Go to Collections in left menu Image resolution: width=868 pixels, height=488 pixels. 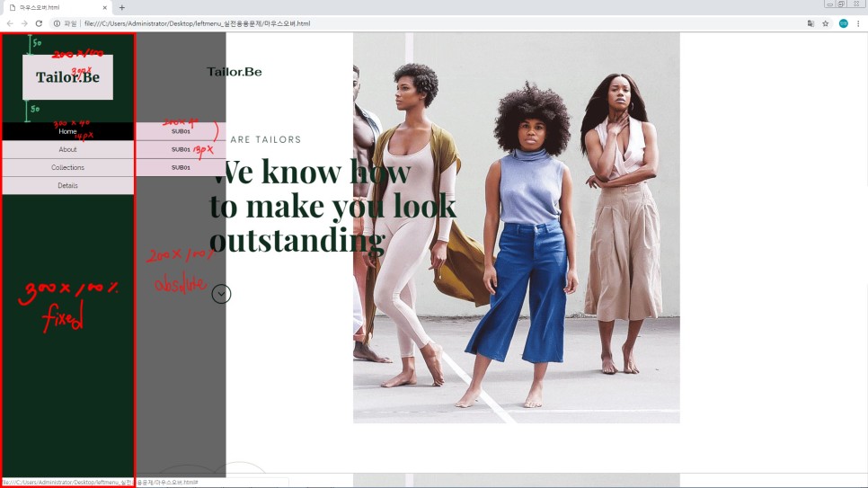(x=67, y=167)
